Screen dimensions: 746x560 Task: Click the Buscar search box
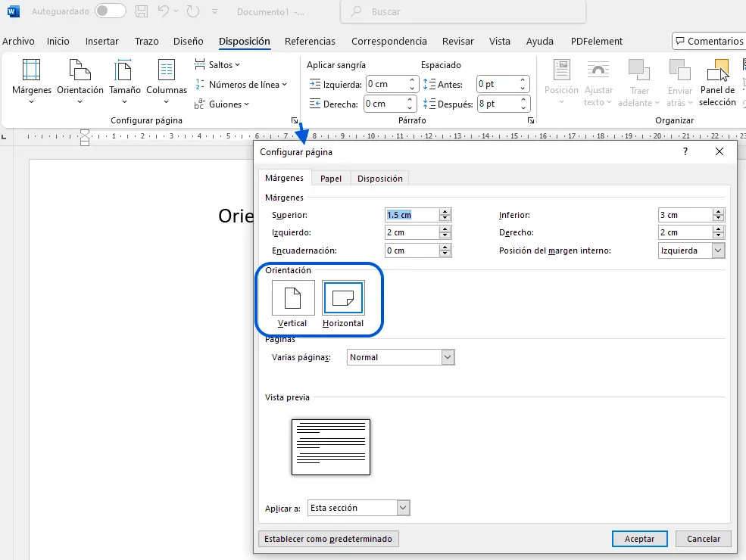tap(463, 12)
